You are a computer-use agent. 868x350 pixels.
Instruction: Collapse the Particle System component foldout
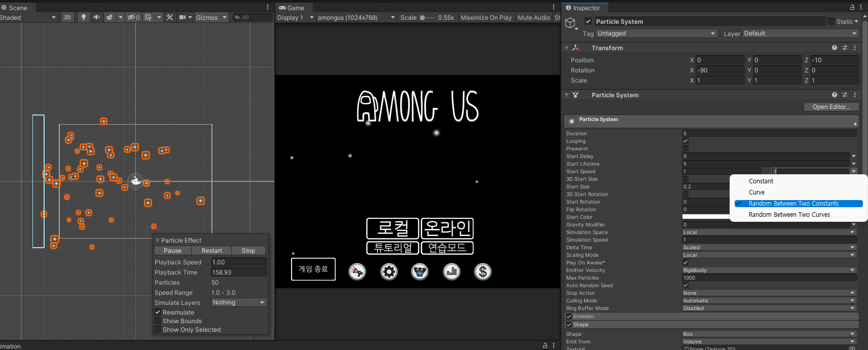click(567, 95)
